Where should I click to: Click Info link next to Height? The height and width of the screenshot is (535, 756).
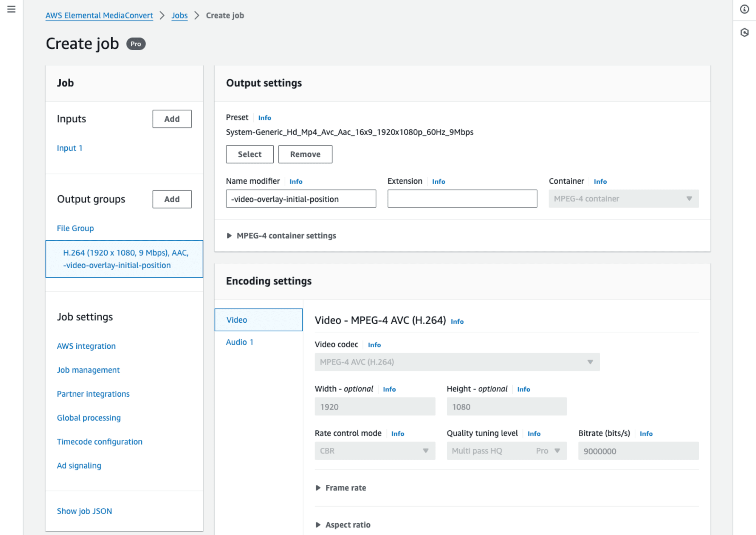[524, 389]
